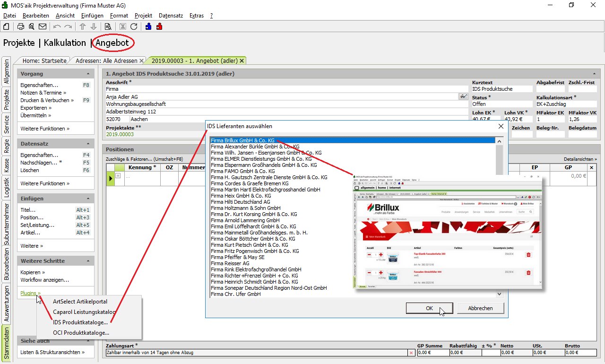Select the Stammdaten vertical side tab
605x364 pixels.
(x=7, y=343)
